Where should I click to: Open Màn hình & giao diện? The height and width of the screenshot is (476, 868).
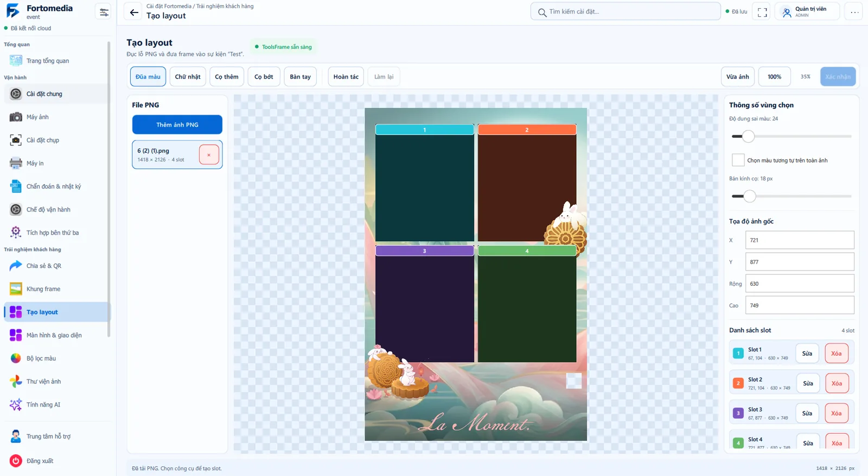click(56, 335)
